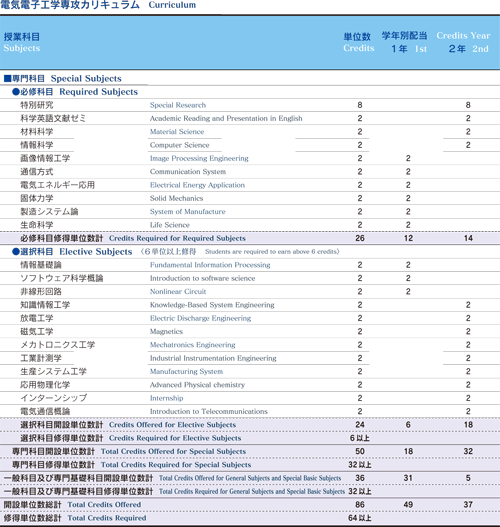Click the Elective Subjects bullet heading
This screenshot has height=527, width=500.
[72, 251]
